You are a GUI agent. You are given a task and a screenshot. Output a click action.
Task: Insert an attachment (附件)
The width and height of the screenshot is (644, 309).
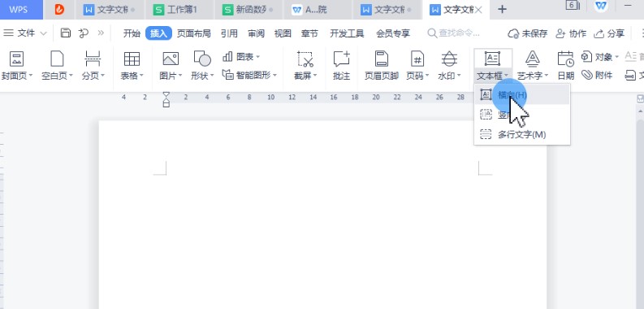click(x=597, y=75)
